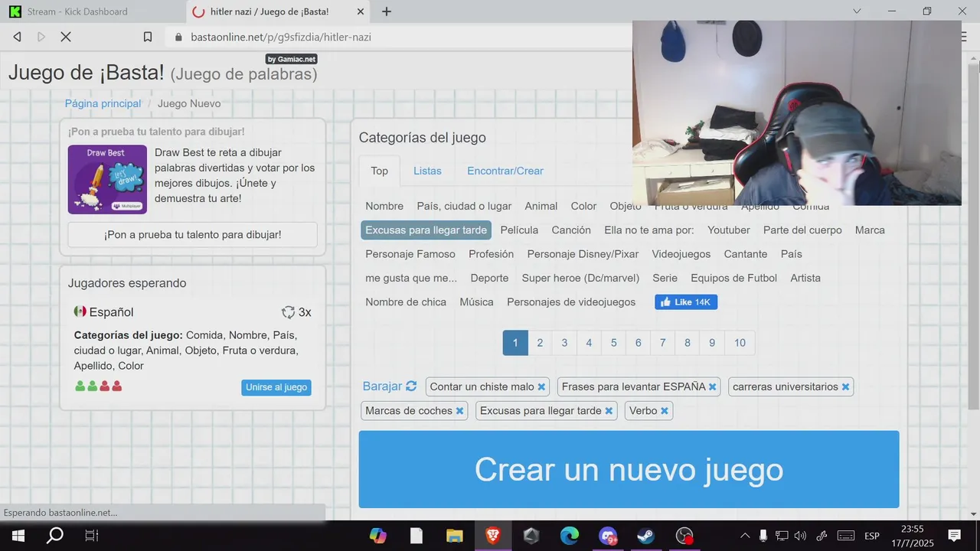The image size is (980, 551).
Task: Click the 'Barajar' shuffle link text
Action: 382,386
